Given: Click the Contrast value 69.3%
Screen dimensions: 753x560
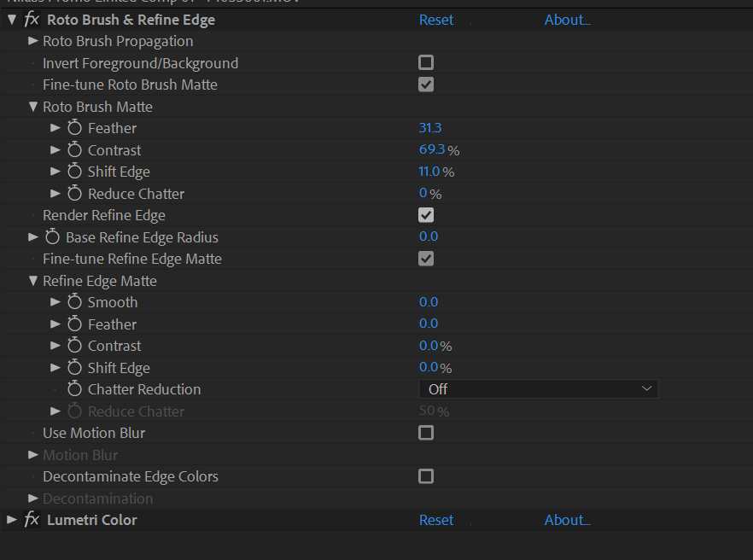Looking at the screenshot, I should [x=432, y=150].
